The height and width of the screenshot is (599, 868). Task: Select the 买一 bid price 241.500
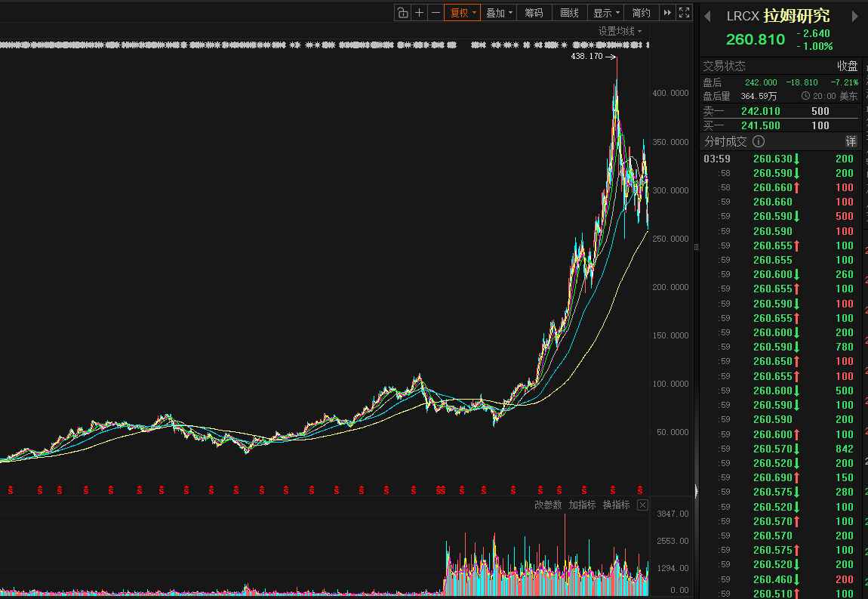(x=761, y=126)
